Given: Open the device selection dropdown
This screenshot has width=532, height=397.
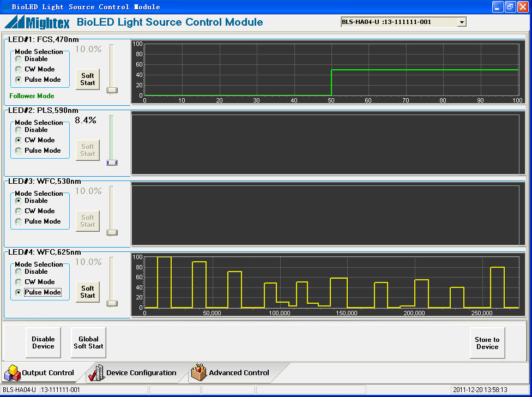Looking at the screenshot, I should pos(462,22).
